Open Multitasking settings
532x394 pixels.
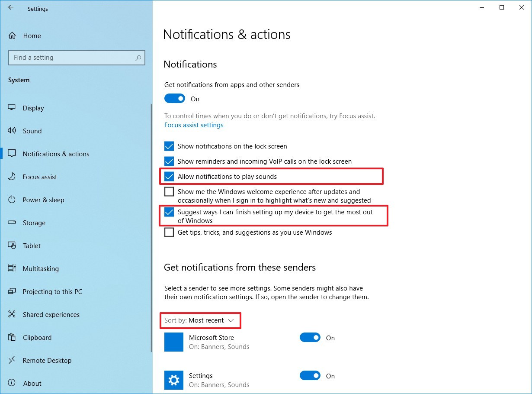coord(41,269)
